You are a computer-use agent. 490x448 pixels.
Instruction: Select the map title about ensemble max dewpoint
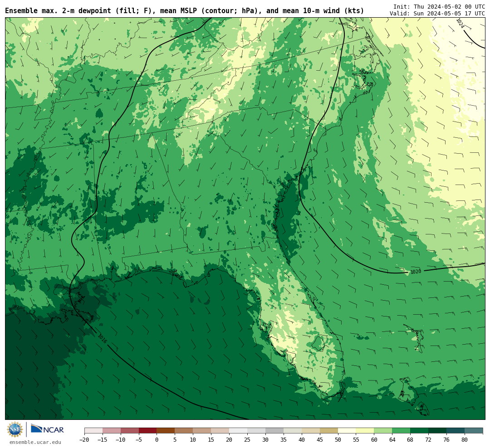coord(185,10)
